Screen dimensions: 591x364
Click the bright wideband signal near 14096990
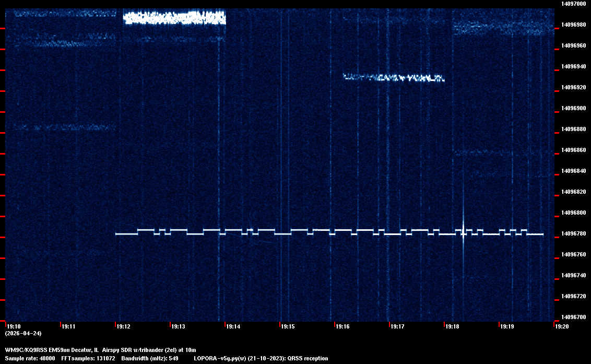[174, 18]
